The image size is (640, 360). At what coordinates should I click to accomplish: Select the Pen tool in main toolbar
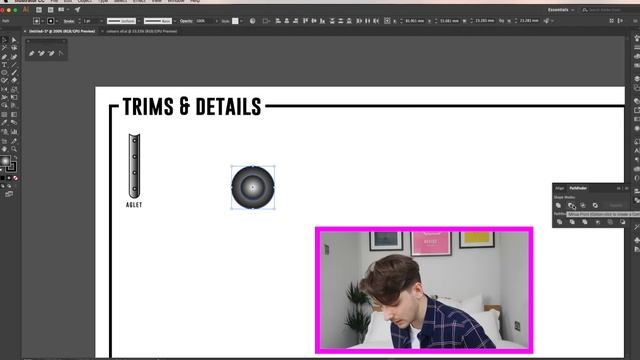coord(4,57)
